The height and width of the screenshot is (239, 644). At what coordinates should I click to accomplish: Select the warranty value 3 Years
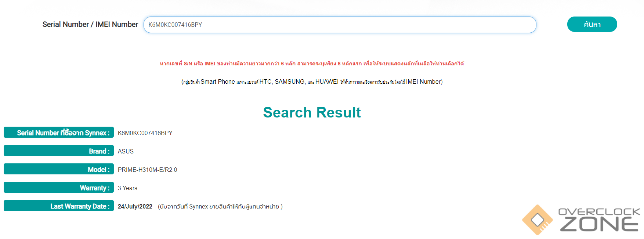point(127,188)
